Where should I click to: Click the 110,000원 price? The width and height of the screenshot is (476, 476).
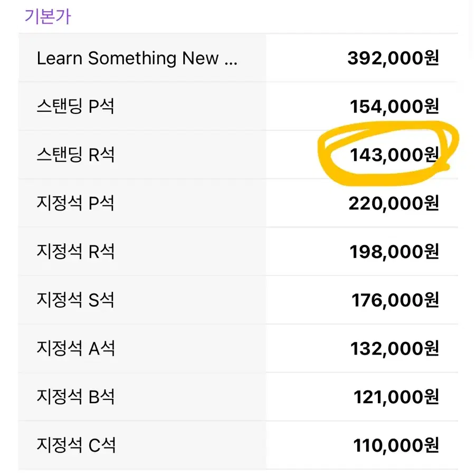tap(396, 445)
